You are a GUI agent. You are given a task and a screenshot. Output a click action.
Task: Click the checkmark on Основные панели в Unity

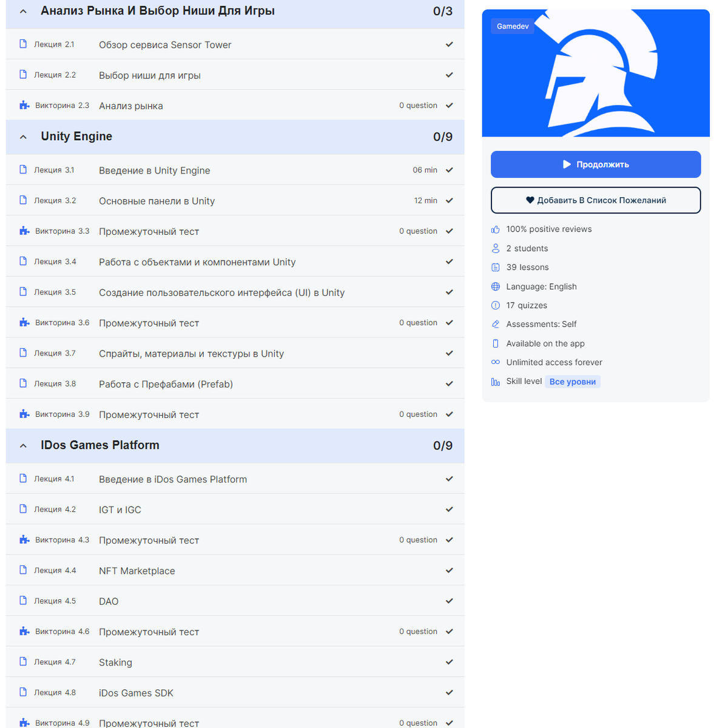click(x=450, y=200)
